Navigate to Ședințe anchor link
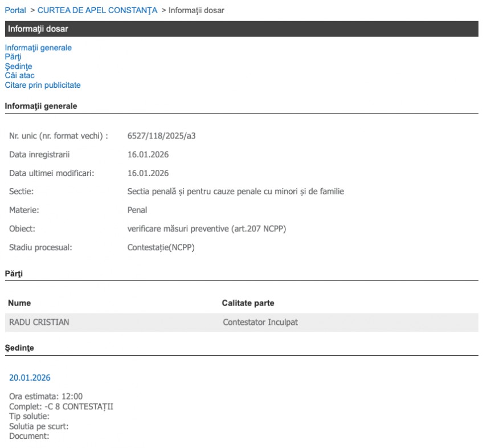Viewport: 487px width, 448px height. [18, 67]
